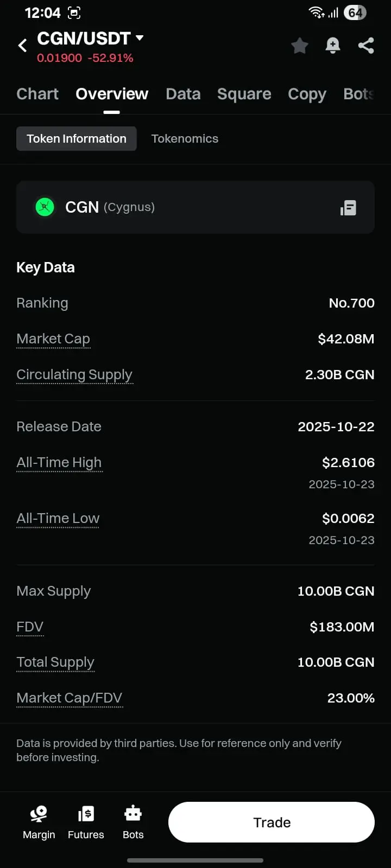Show the Tokenomics section
This screenshot has width=391, height=868.
[x=185, y=139]
